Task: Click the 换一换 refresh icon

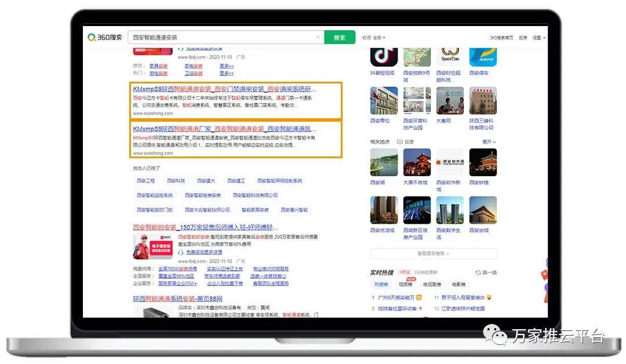Action: [478, 272]
